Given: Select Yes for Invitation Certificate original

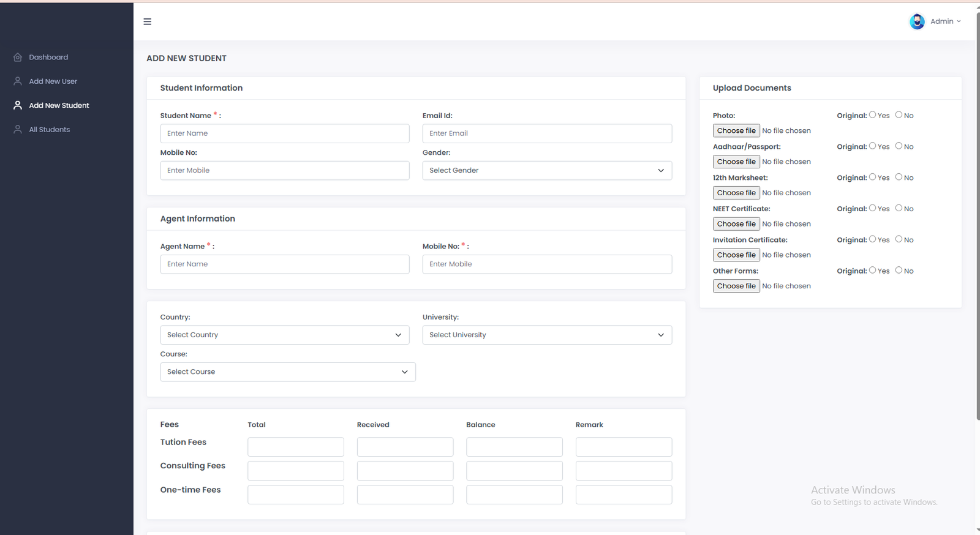Looking at the screenshot, I should tap(873, 239).
